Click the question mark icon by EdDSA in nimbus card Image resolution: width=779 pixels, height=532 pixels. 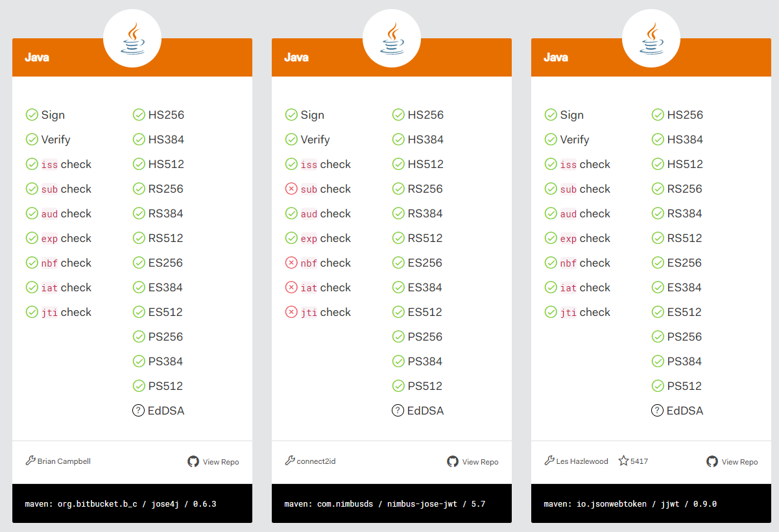click(398, 411)
